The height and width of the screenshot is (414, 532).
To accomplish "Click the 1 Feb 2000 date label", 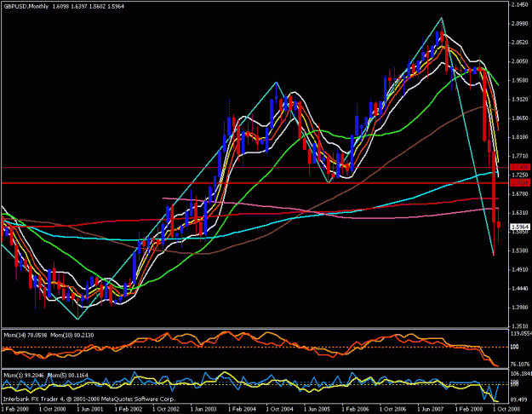I will coord(15,409).
